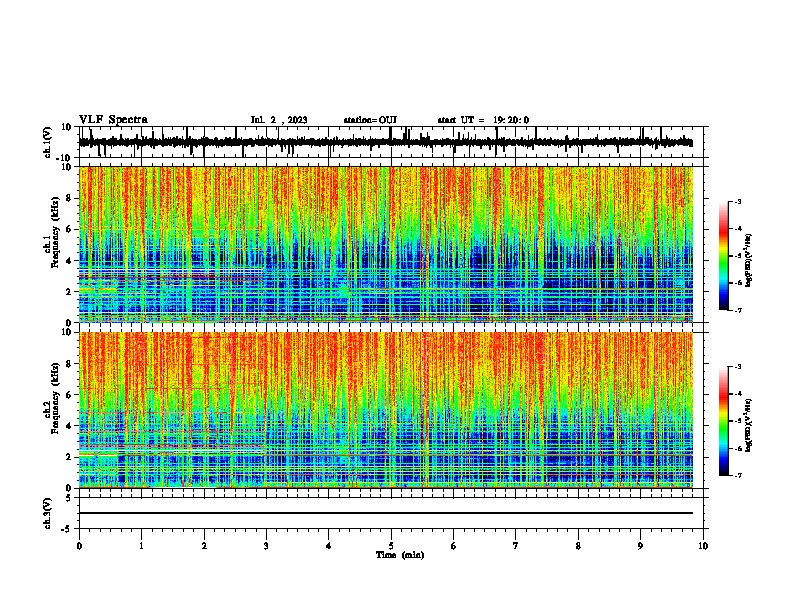Click the time axis tick label '10'

pos(703,546)
